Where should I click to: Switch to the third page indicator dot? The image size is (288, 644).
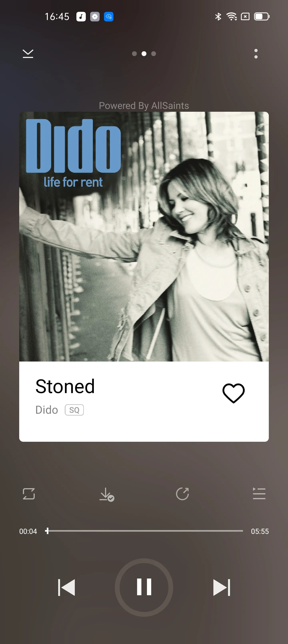[x=154, y=54]
